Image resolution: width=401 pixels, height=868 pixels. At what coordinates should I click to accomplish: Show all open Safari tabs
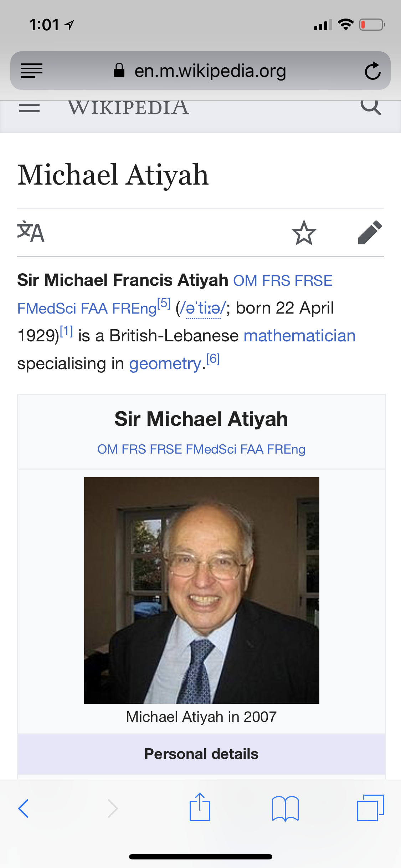[370, 808]
